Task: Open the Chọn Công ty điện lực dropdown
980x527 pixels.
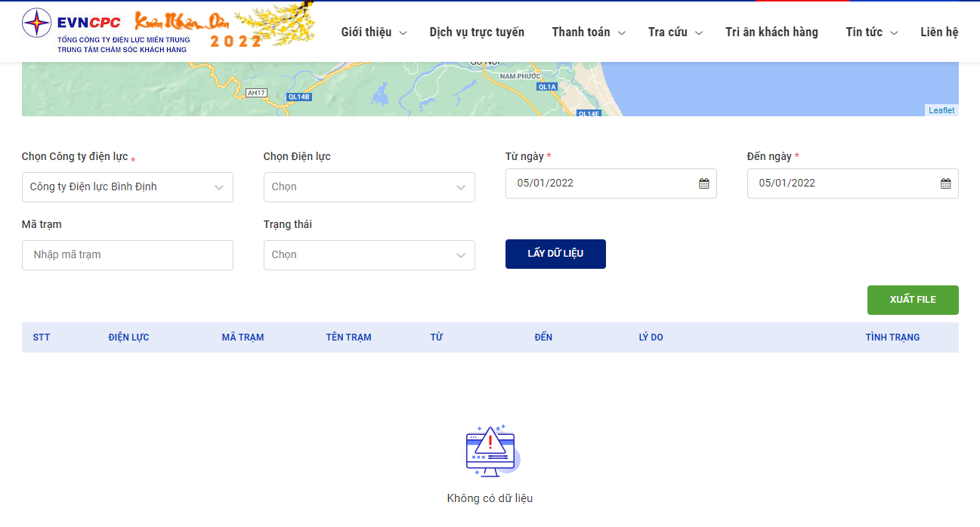Action: [x=128, y=187]
